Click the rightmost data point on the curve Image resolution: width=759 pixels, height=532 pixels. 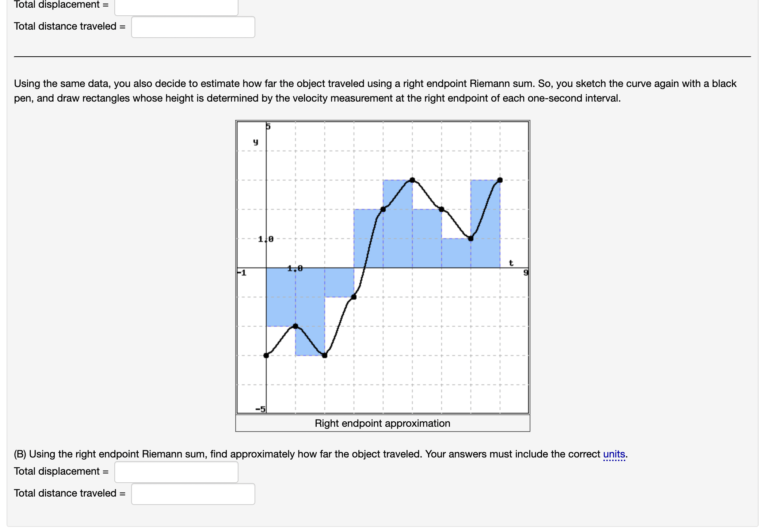point(500,180)
